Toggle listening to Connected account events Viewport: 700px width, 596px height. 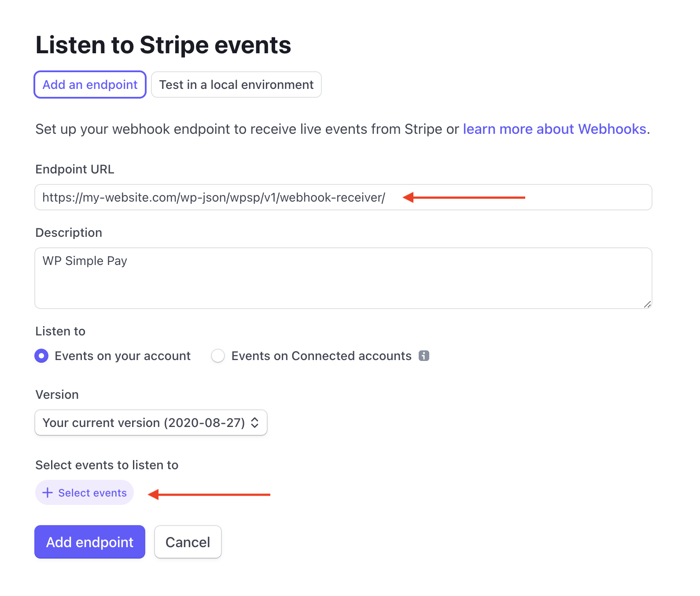point(218,356)
